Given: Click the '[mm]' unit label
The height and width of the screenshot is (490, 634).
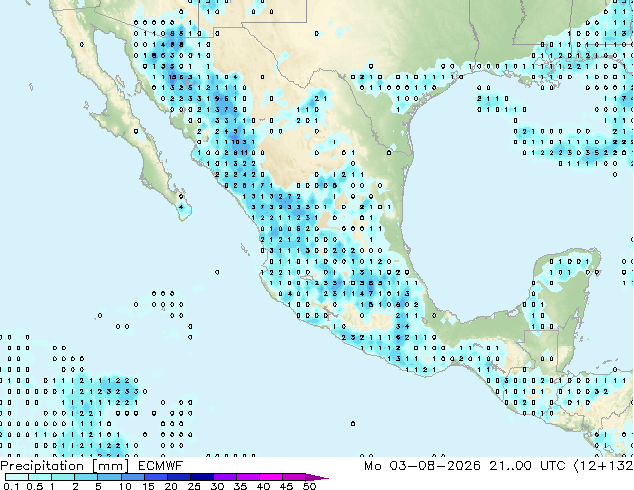Looking at the screenshot, I should click(111, 466).
